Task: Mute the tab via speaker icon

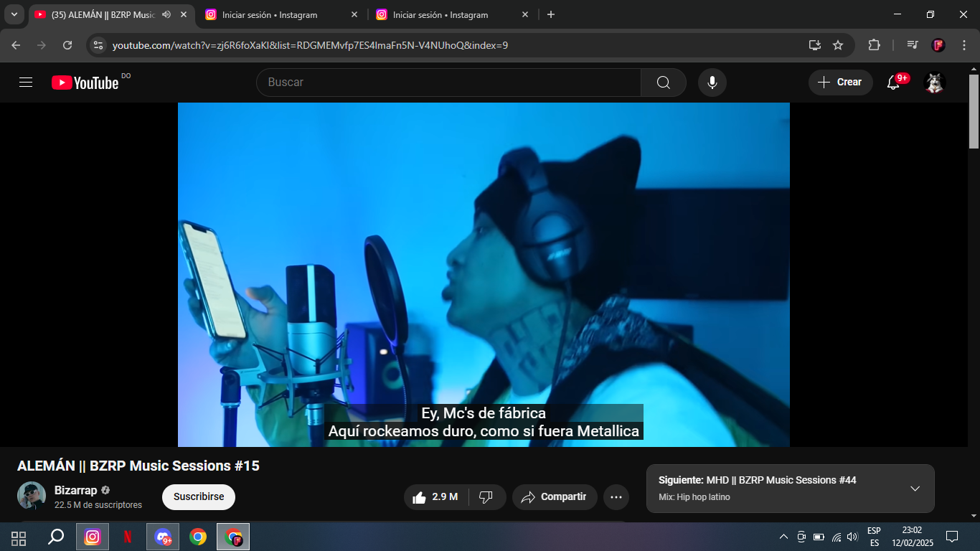Action: (x=166, y=14)
